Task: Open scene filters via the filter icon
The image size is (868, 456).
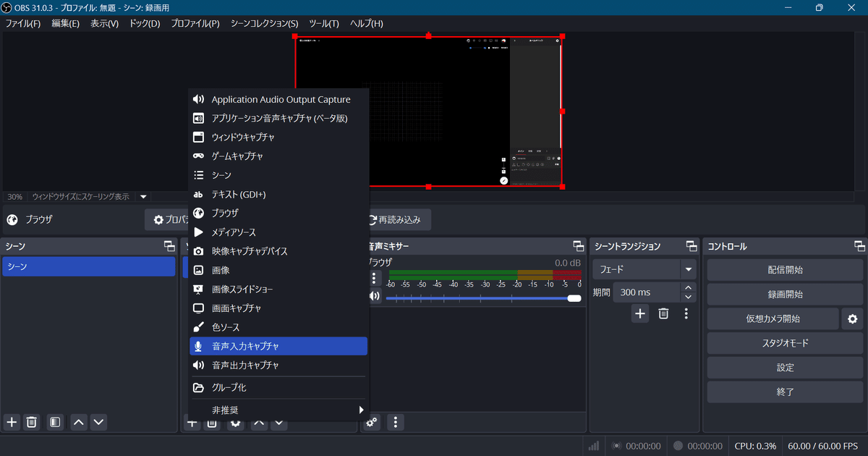Action: [x=55, y=422]
